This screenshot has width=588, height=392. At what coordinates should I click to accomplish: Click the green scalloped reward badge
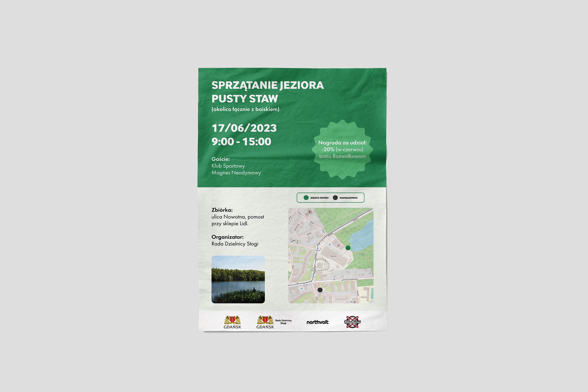click(x=342, y=149)
